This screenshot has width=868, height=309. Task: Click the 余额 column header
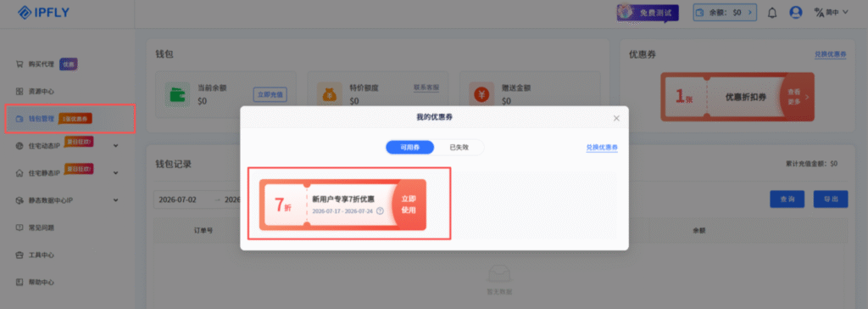[698, 230]
